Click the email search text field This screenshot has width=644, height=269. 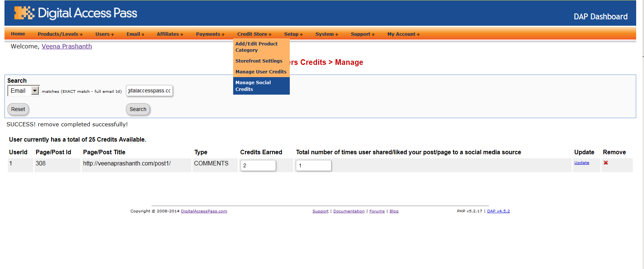149,91
